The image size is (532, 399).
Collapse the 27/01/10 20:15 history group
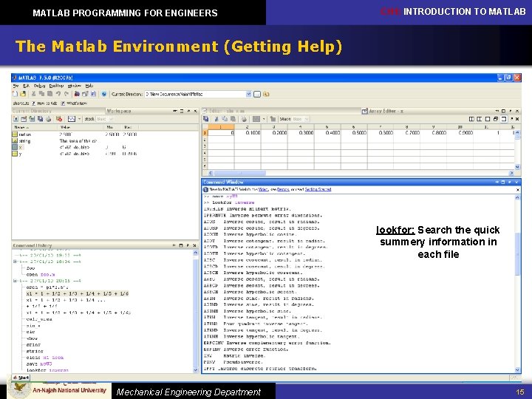click(x=15, y=281)
